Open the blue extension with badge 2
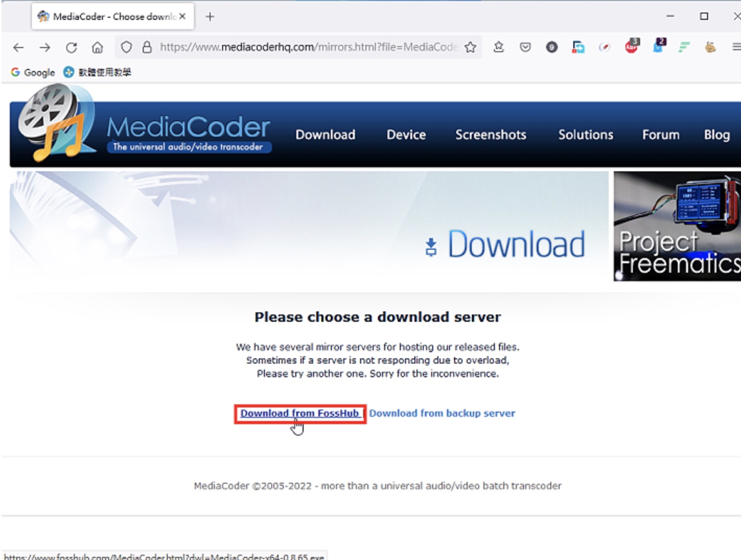This screenshot has height=560, width=741. [658, 46]
